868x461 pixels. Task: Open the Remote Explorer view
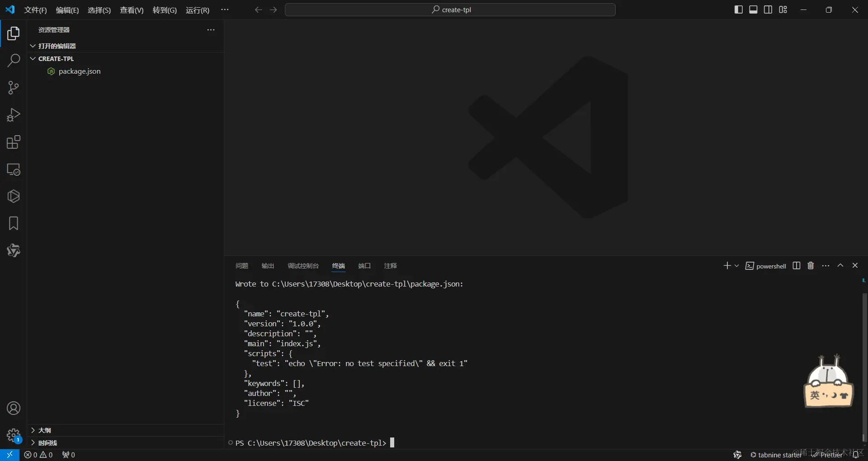tap(14, 169)
